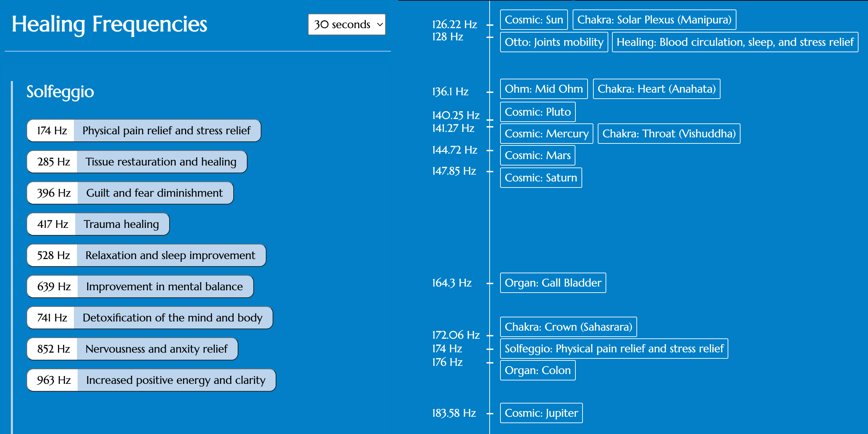
Task: Toggle the Otto: Joints mobility tag
Action: pyautogui.click(x=554, y=42)
